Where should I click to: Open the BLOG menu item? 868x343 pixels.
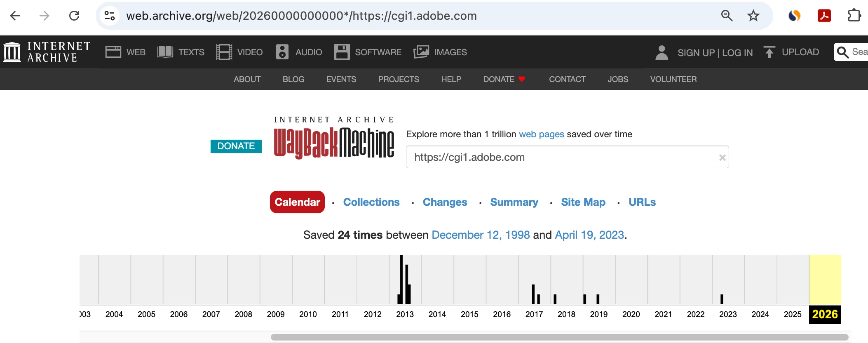[x=293, y=79]
